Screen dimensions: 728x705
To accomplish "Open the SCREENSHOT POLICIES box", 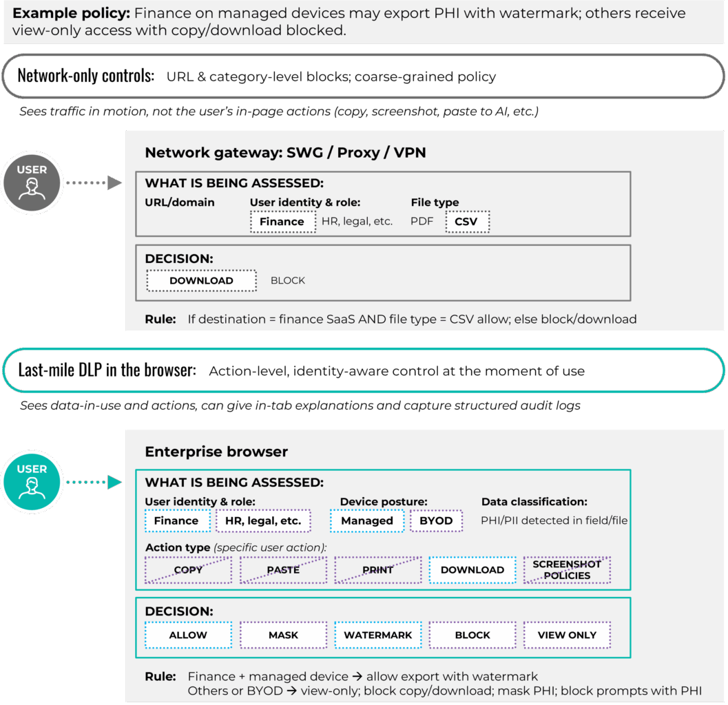I will point(566,569).
